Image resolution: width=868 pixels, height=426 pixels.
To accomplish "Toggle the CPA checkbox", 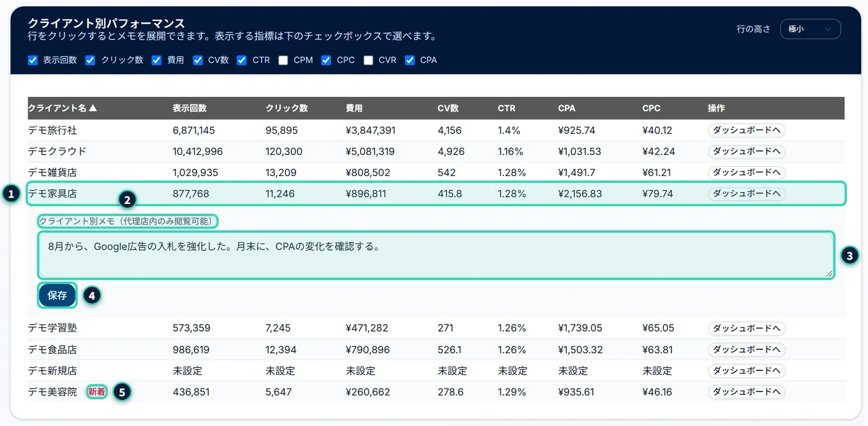I will click(410, 60).
